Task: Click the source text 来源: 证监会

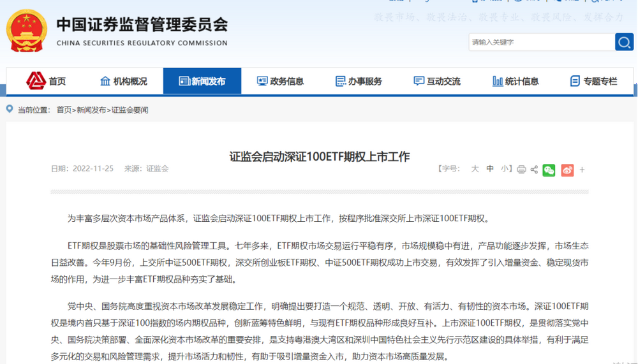Action: point(147,168)
